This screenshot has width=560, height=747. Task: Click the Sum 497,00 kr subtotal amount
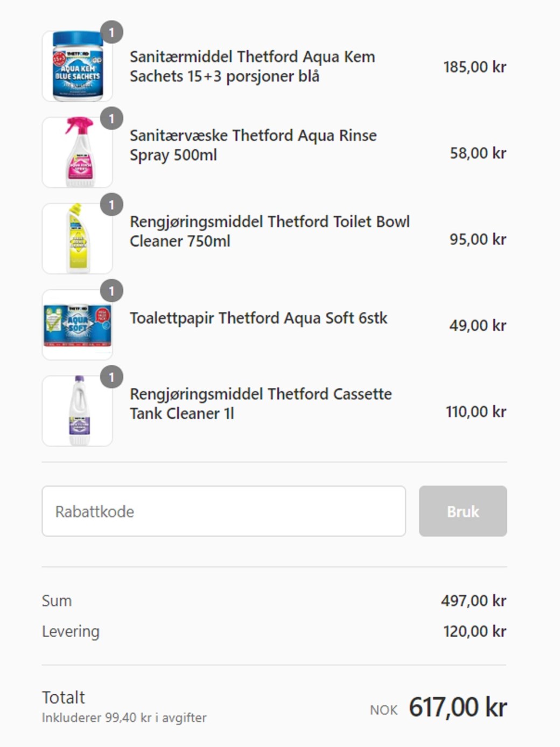point(473,601)
